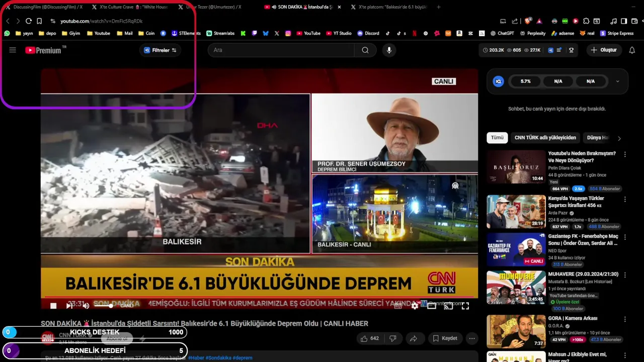Click the YouTube Premium logo
The image size is (644, 362).
click(44, 50)
